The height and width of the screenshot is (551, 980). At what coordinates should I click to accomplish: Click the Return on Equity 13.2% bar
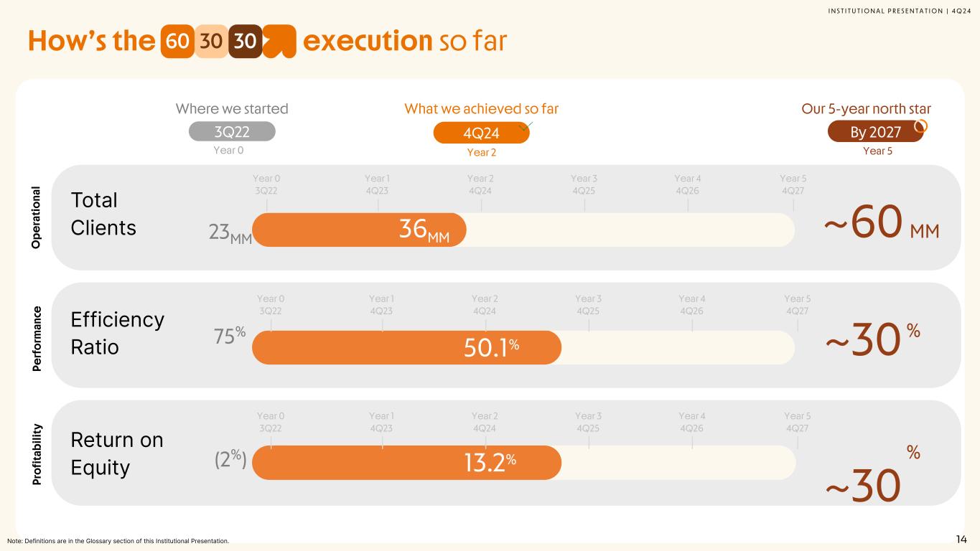coord(406,463)
